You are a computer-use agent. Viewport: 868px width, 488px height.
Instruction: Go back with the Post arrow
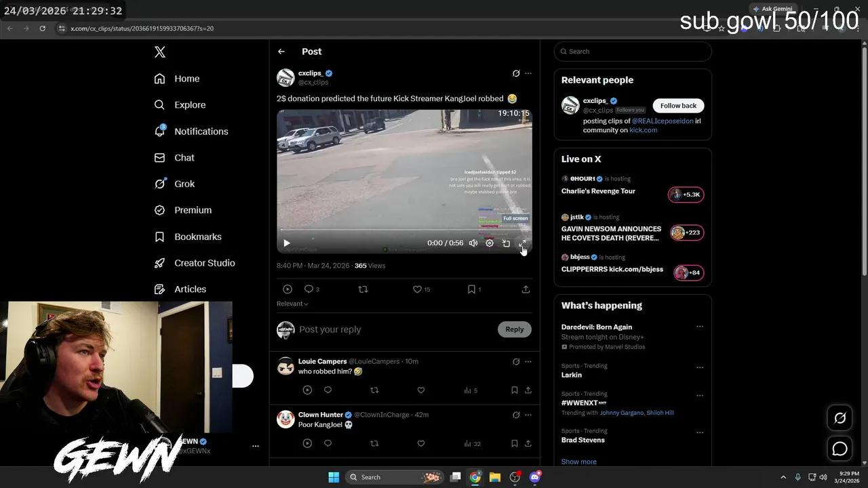click(x=281, y=52)
